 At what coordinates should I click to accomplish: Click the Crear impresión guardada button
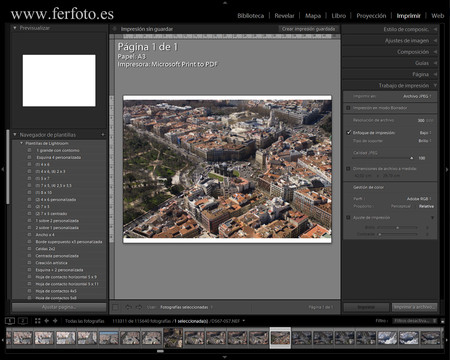click(308, 29)
